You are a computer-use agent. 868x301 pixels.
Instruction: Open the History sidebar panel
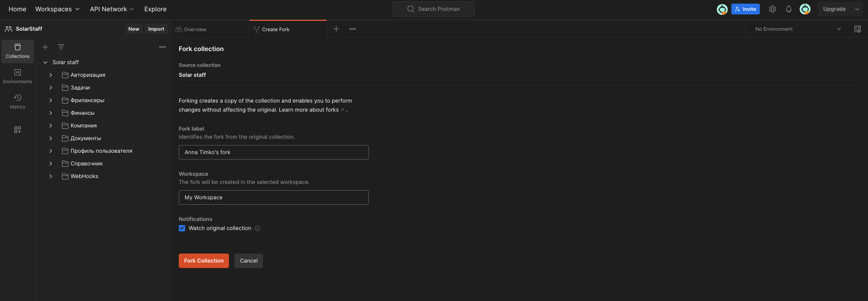(x=18, y=102)
